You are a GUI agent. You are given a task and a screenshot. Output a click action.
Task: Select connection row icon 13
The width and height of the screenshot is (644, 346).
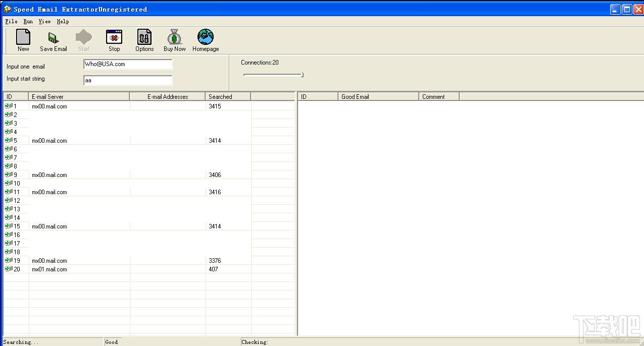pos(9,209)
